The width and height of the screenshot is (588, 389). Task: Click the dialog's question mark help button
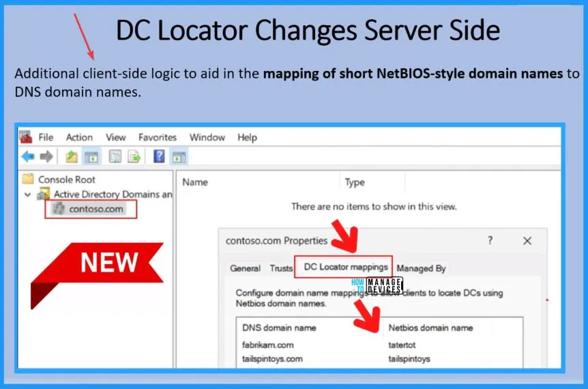(490, 240)
